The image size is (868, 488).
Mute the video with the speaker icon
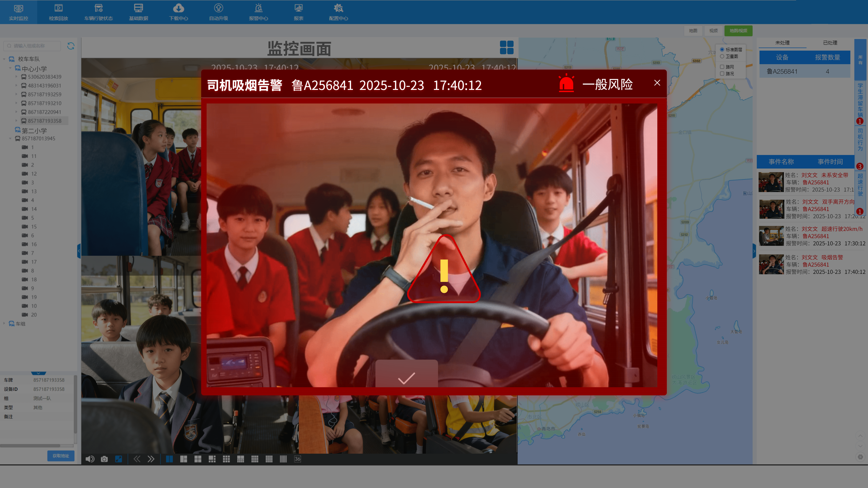(x=90, y=459)
